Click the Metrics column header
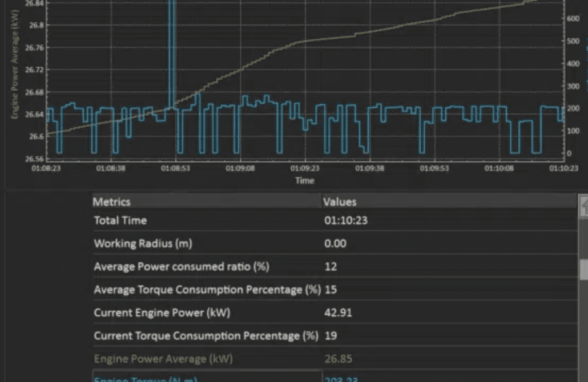588x382 pixels. [112, 202]
